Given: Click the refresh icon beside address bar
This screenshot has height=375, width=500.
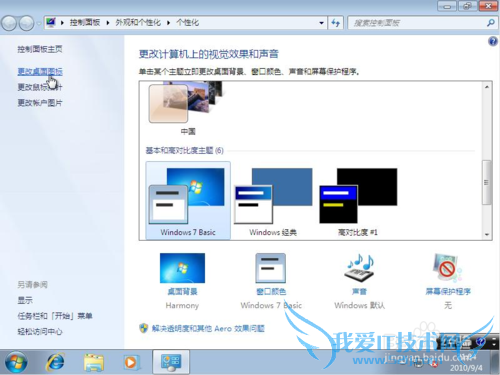Looking at the screenshot, I should [x=335, y=23].
